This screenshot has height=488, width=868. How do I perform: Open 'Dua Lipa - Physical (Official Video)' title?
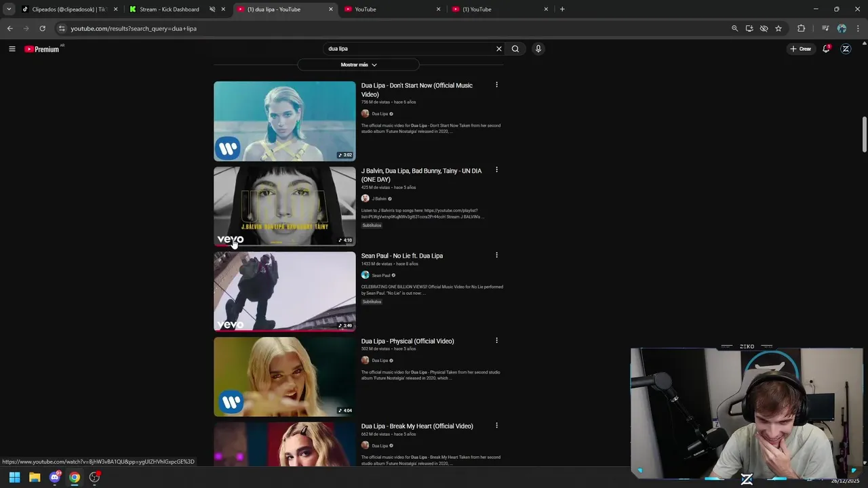408,341
